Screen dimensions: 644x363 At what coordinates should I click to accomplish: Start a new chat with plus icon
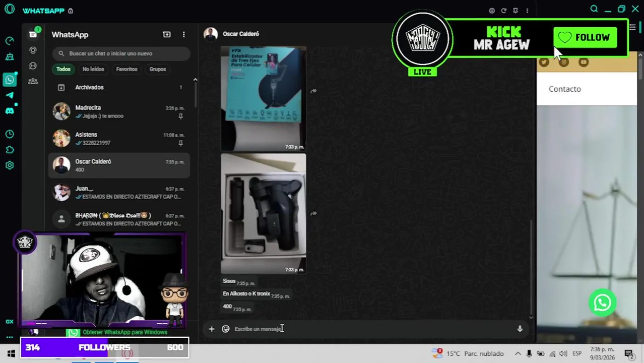point(167,34)
